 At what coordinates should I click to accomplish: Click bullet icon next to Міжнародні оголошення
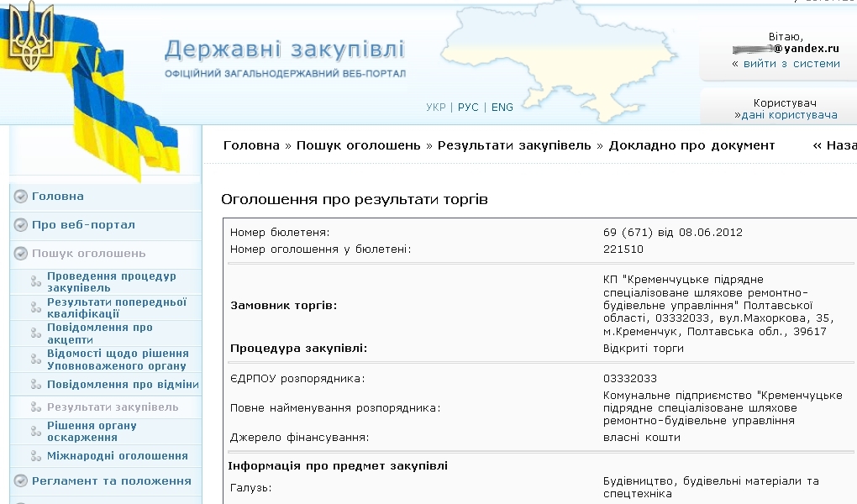coord(36,456)
